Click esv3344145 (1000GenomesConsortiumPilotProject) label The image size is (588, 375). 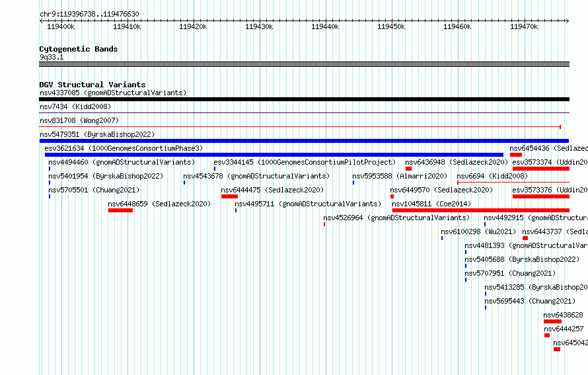click(305, 162)
